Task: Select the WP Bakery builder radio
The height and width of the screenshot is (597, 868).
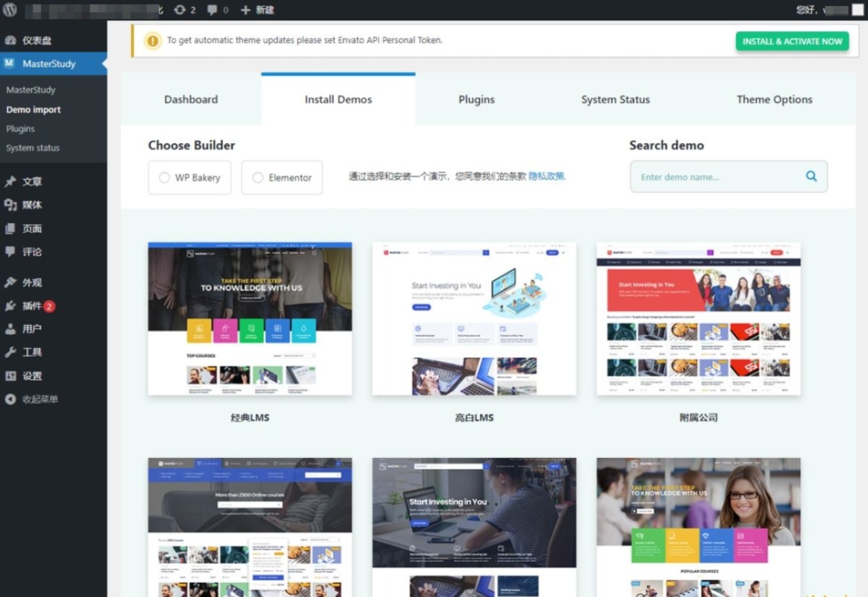Action: coord(164,178)
